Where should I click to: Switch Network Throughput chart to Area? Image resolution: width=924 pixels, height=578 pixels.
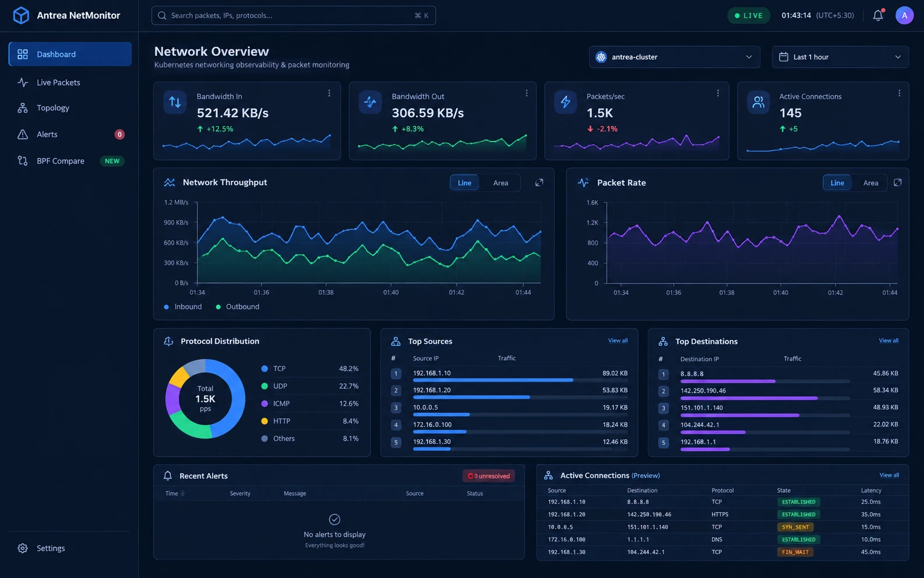click(500, 183)
